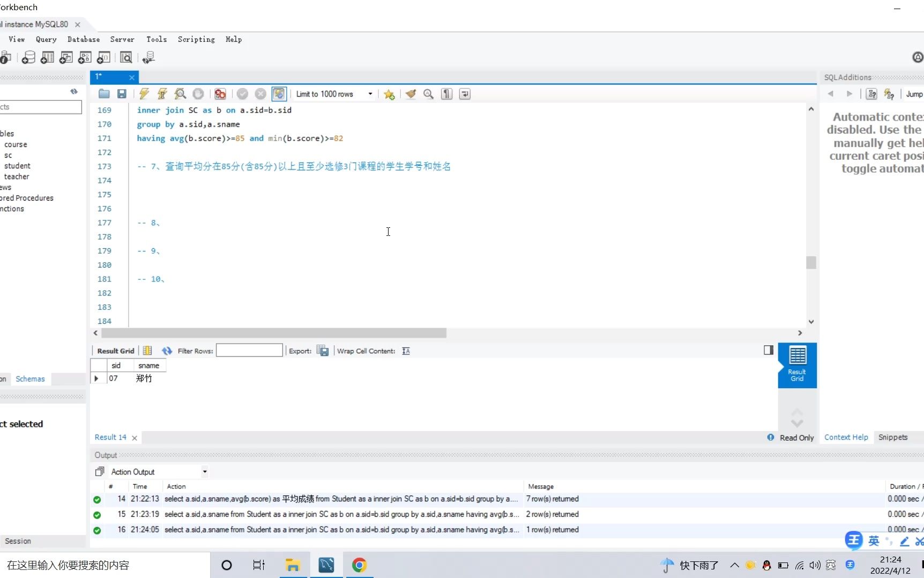Click create function toolbar icon

click(x=103, y=57)
